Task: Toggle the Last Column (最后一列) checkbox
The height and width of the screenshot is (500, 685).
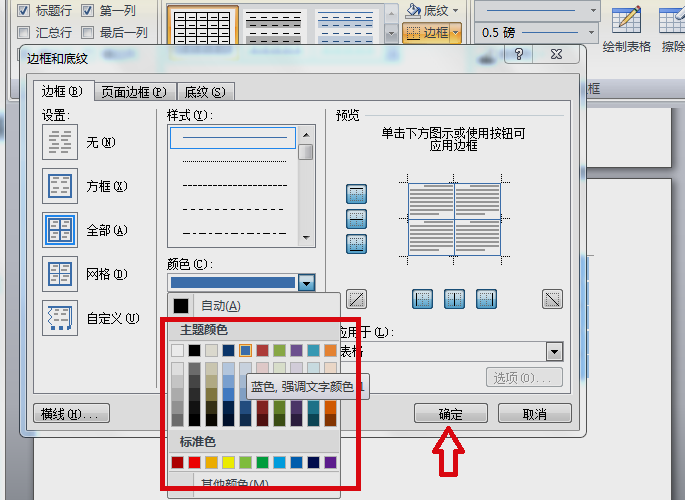Action: point(87,32)
